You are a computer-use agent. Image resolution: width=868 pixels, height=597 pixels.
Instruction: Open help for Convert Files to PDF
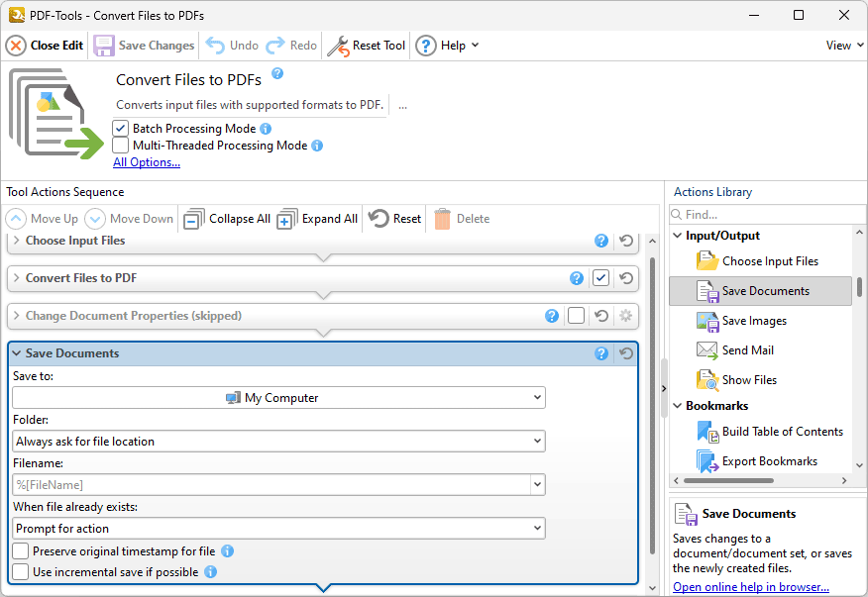(x=577, y=278)
